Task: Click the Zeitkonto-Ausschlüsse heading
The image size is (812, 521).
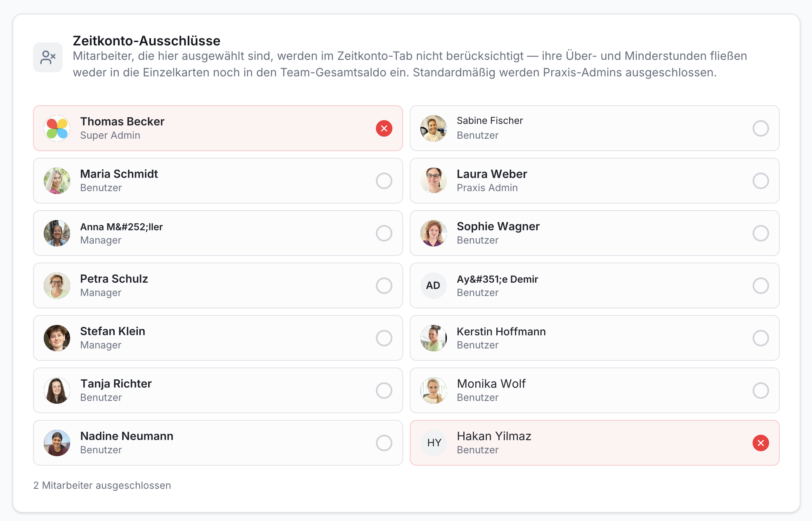Action: point(146,41)
